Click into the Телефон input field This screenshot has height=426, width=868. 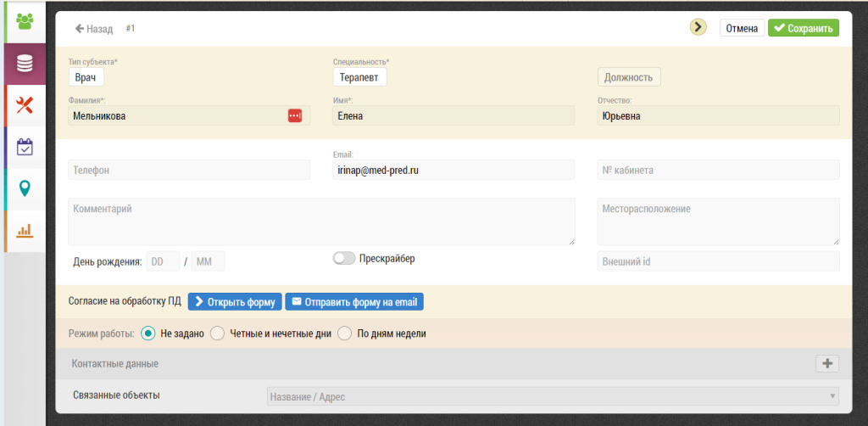pyautogui.click(x=189, y=170)
